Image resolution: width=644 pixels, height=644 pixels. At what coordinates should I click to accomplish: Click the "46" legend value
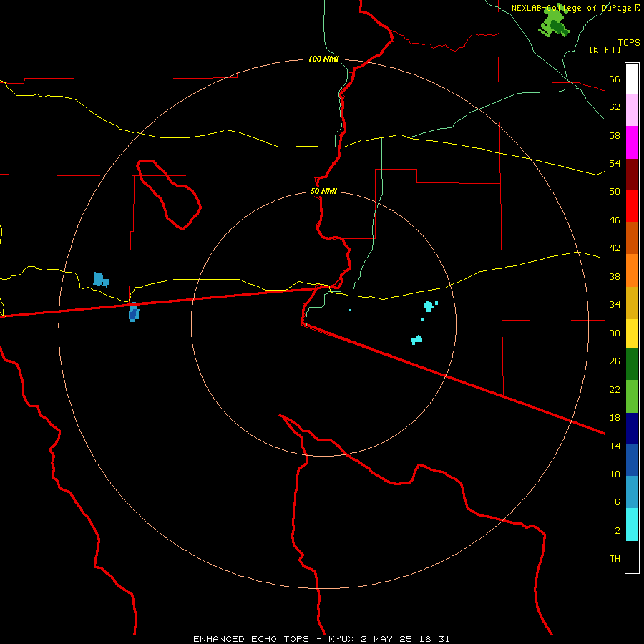(x=615, y=220)
